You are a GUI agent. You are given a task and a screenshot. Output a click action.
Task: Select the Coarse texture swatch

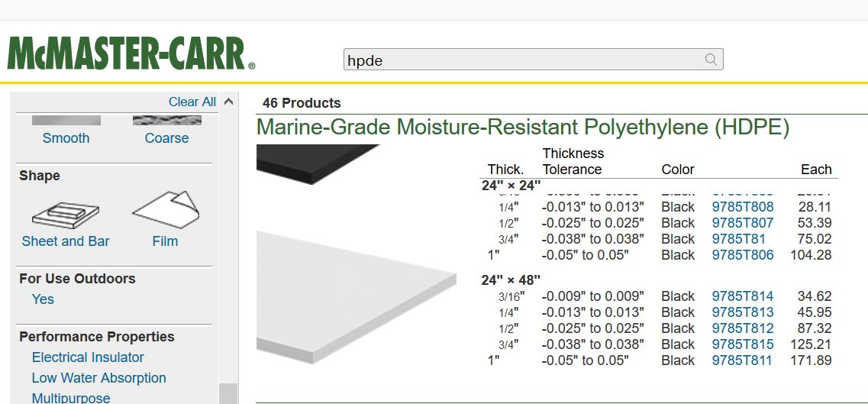[166, 120]
